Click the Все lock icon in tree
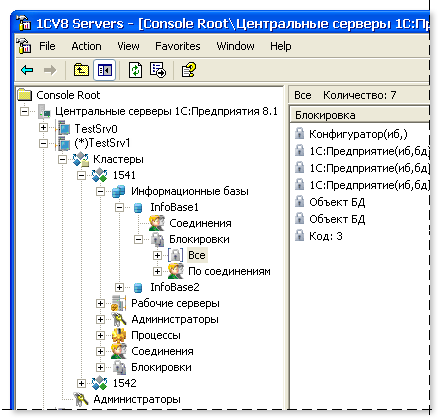Viewport: 440px width, 420px height. click(175, 255)
